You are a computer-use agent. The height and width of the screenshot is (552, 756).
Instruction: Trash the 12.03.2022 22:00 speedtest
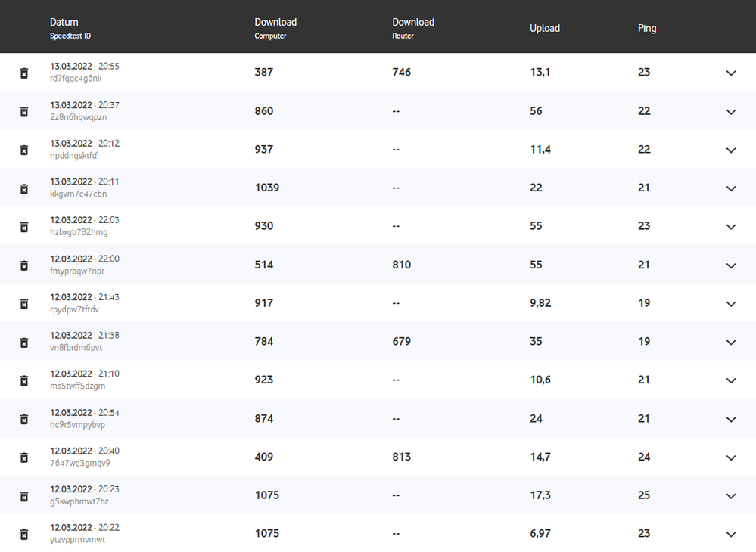pos(24,265)
